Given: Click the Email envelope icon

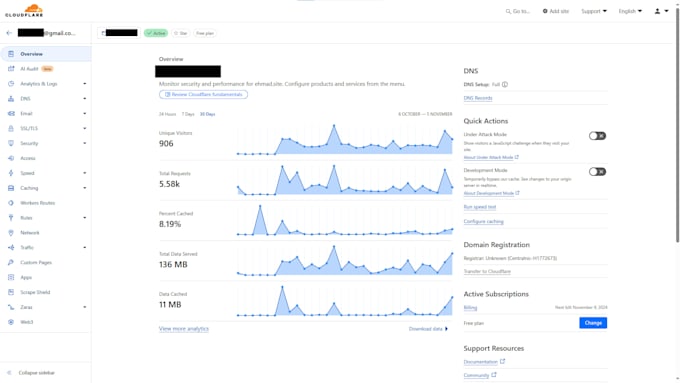Looking at the screenshot, I should (11, 113).
